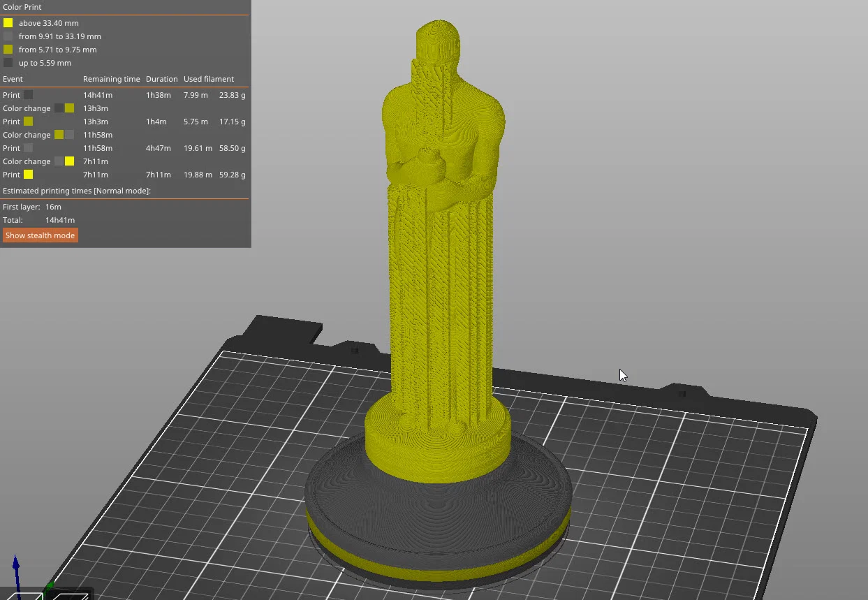Click the Show stealth mode button
Image resolution: width=868 pixels, height=600 pixels.
point(40,235)
